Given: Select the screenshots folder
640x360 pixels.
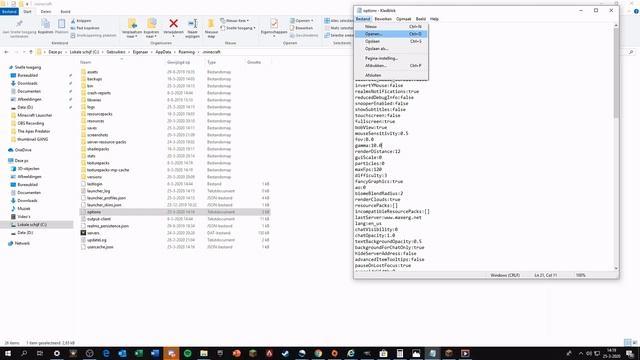Looking at the screenshot, I should pos(98,135).
